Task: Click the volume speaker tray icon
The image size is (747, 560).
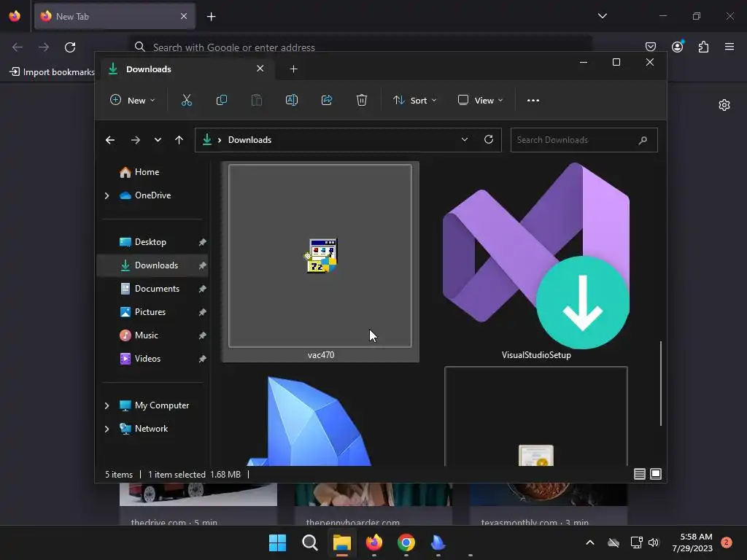Action: tap(654, 542)
